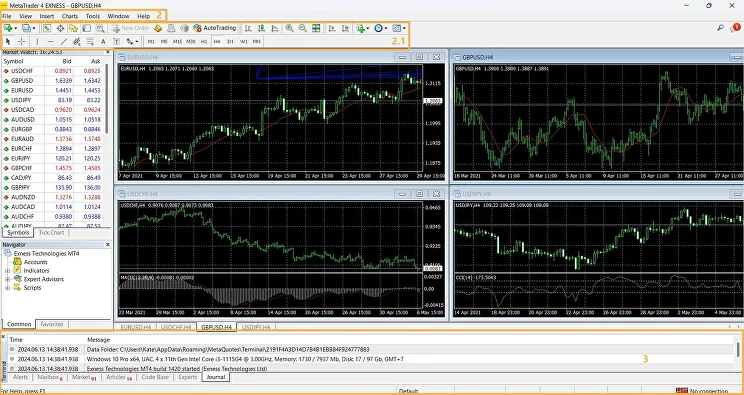The height and width of the screenshot is (395, 744).
Task: Select Accounts in the Navigator
Action: coord(36,262)
